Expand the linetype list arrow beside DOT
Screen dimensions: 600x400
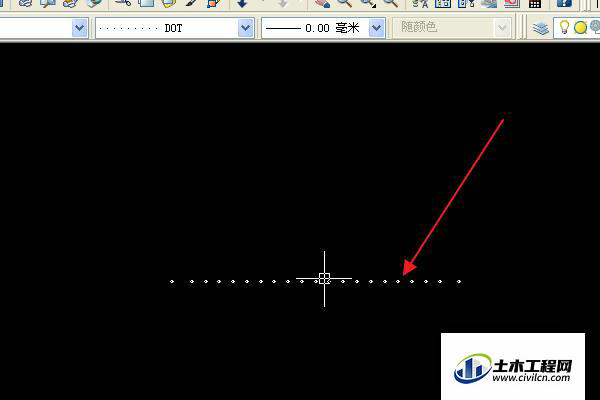pyautogui.click(x=245, y=28)
